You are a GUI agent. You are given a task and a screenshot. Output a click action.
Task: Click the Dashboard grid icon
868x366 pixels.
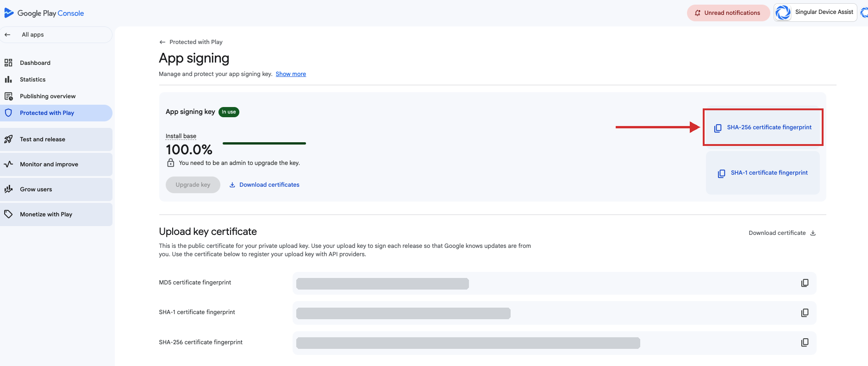[8, 63]
